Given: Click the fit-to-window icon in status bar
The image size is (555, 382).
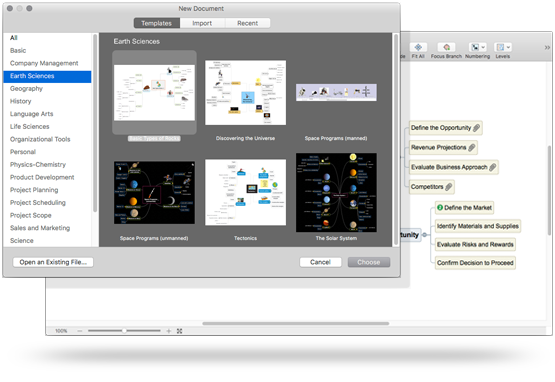Looking at the screenshot, I should [179, 331].
